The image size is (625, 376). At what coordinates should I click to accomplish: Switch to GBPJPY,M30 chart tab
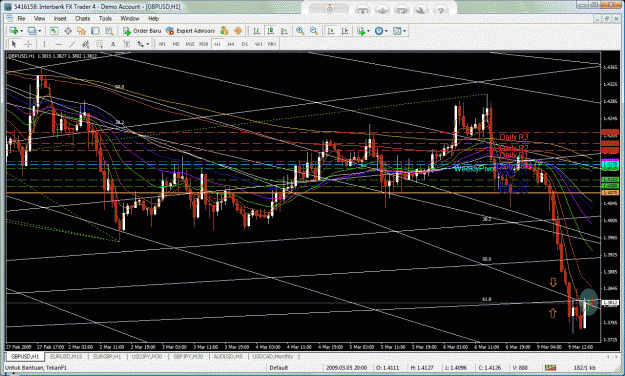[188, 356]
